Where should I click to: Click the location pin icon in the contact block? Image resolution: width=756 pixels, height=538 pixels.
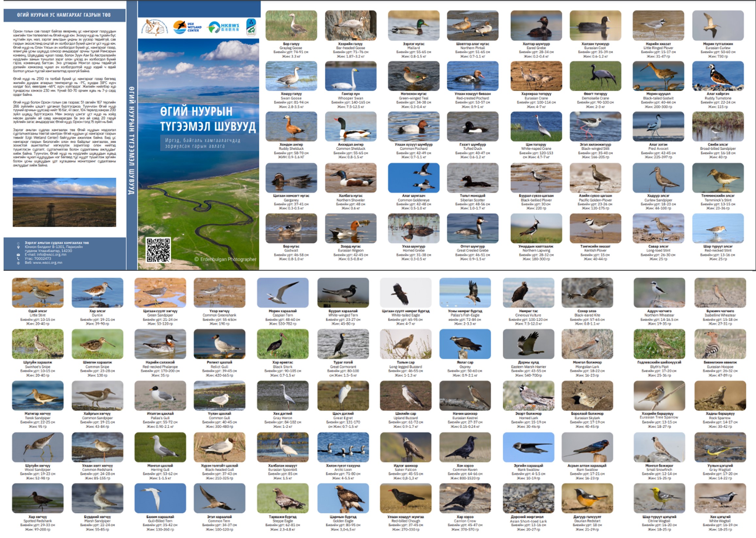[18, 247]
